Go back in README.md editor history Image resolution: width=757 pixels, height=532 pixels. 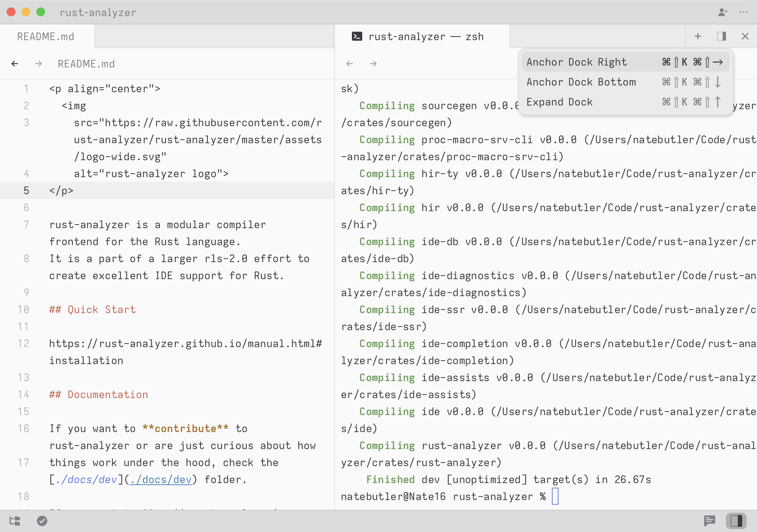click(x=15, y=64)
